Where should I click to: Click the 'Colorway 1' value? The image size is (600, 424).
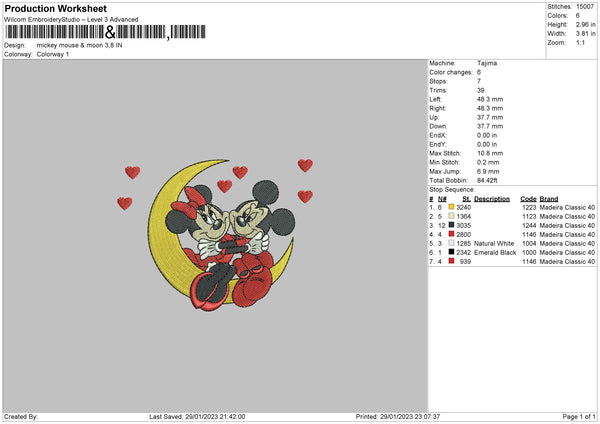53,54
